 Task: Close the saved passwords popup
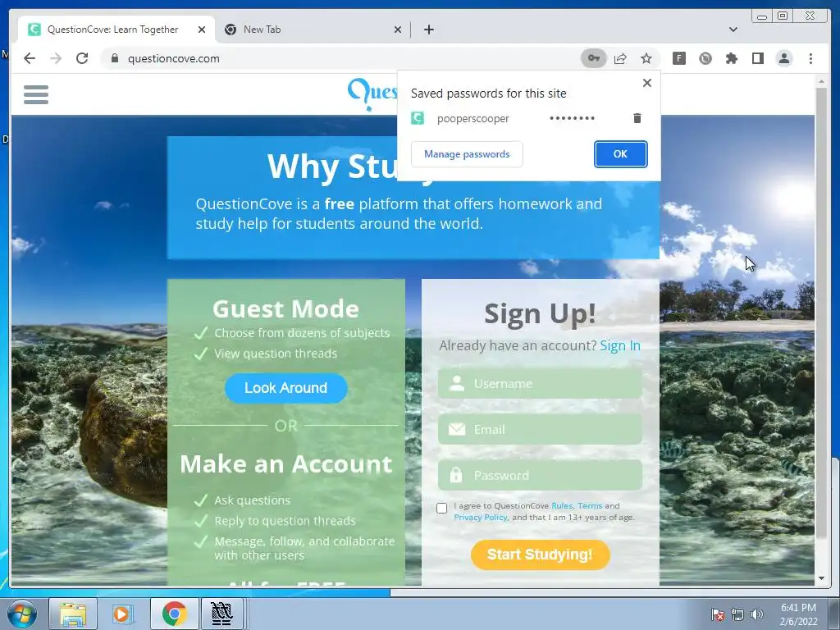(647, 83)
